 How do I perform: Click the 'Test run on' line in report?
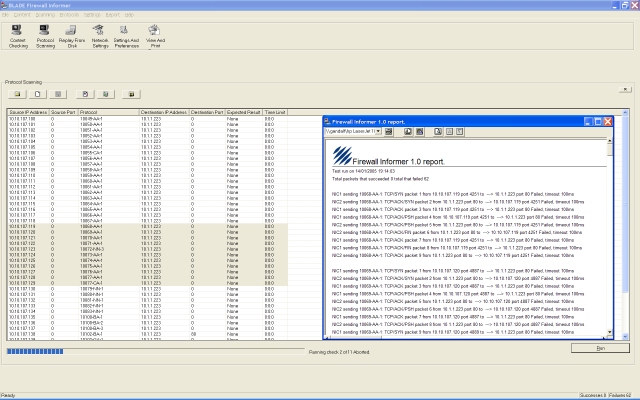(x=363, y=171)
